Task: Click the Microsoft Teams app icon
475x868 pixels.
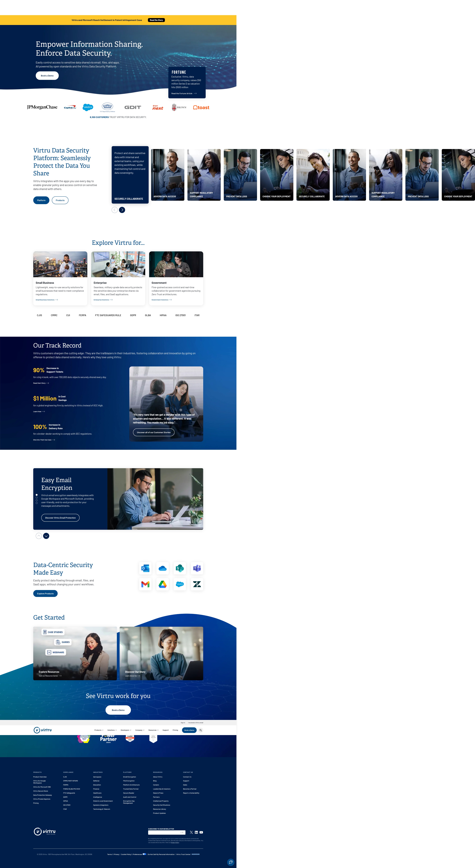Action: 197,568
